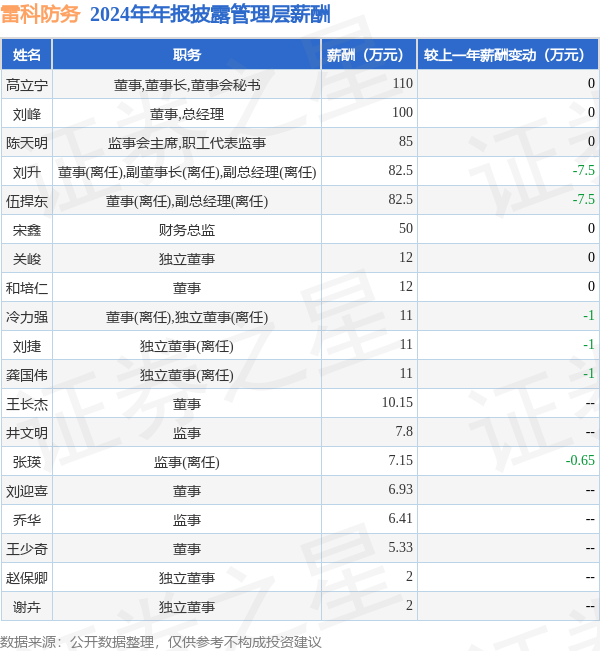Click the salary value 6.93
The image size is (600, 651).
pyautogui.click(x=400, y=489)
